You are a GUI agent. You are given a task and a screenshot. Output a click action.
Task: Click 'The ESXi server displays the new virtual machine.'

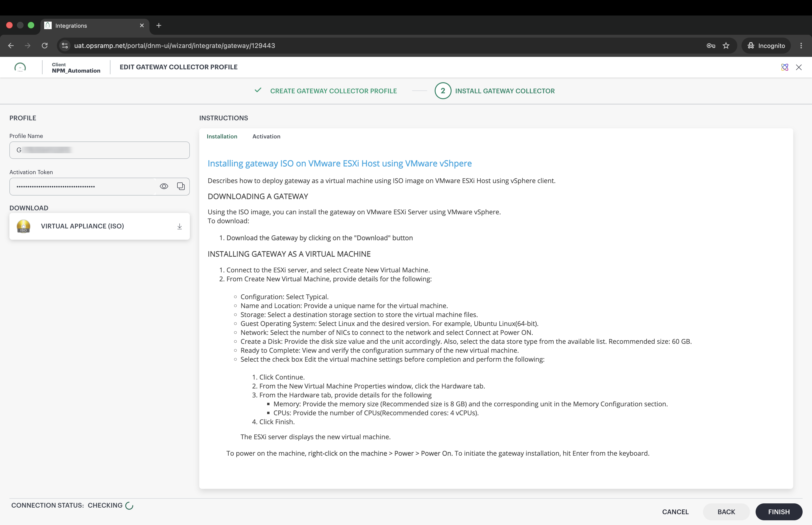pos(315,437)
